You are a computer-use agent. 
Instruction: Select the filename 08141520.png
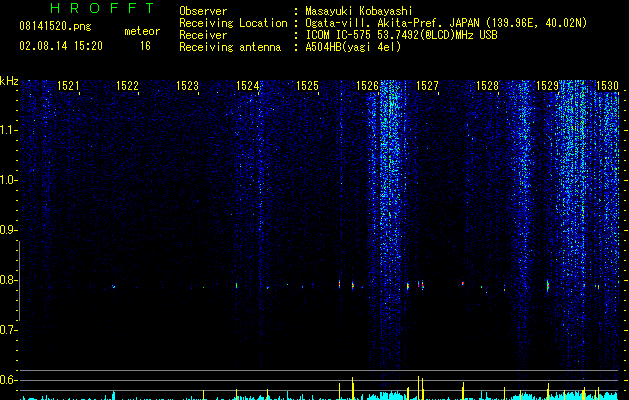pyautogui.click(x=55, y=26)
